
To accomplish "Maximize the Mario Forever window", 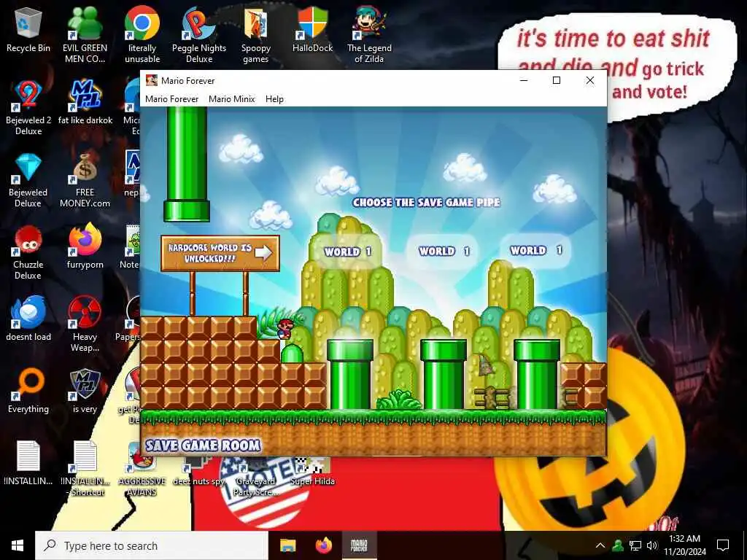I will click(556, 80).
